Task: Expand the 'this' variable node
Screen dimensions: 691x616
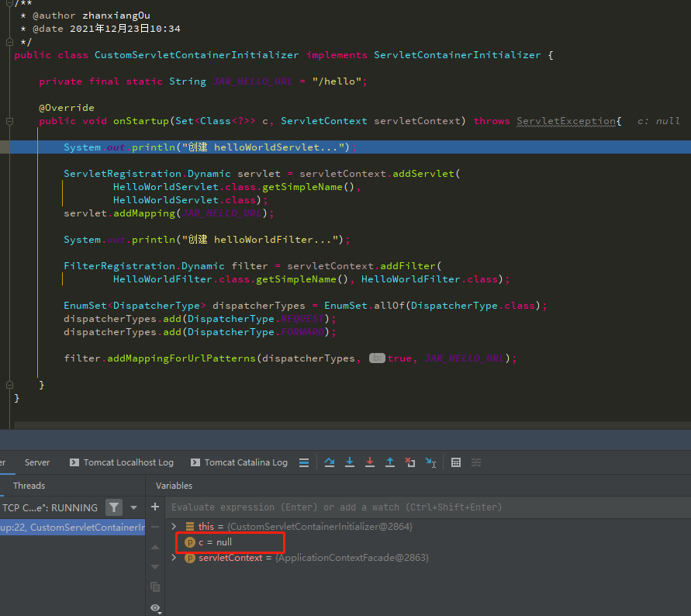Action: click(174, 526)
